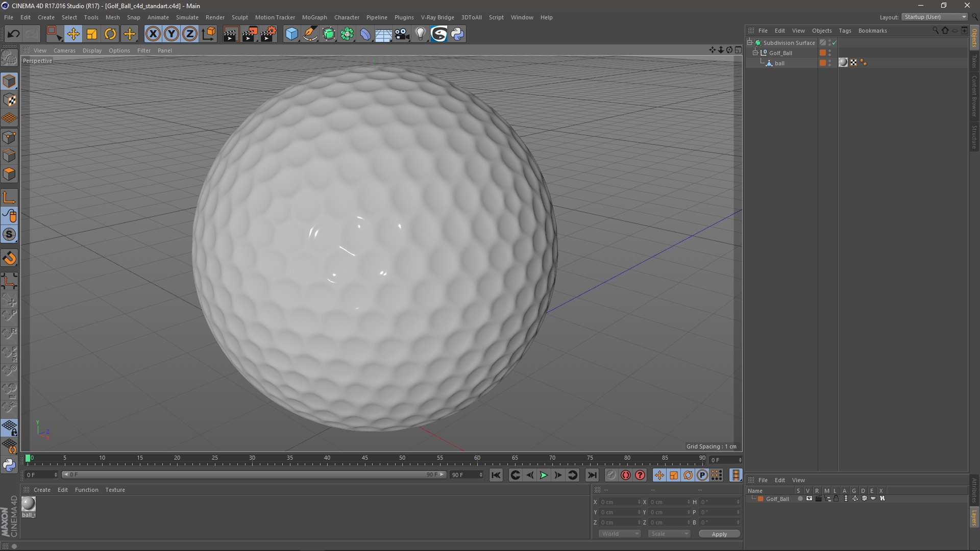
Task: Switch to Polygons mode
Action: 9,174
